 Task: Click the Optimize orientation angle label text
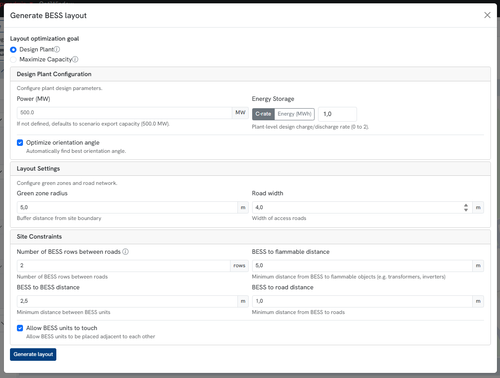pyautogui.click(x=63, y=143)
